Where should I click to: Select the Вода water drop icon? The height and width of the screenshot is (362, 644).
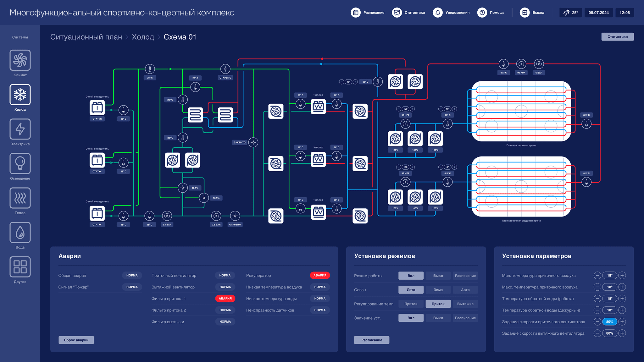20,233
